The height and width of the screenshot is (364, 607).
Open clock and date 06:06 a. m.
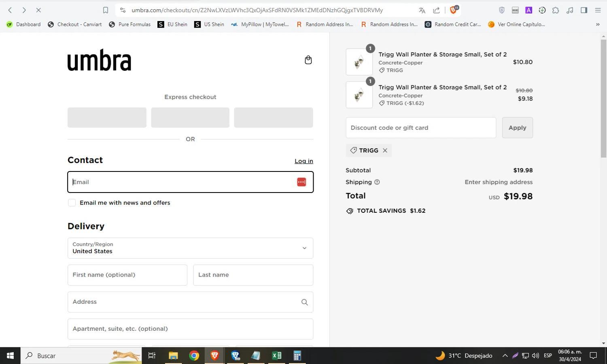[x=570, y=356]
